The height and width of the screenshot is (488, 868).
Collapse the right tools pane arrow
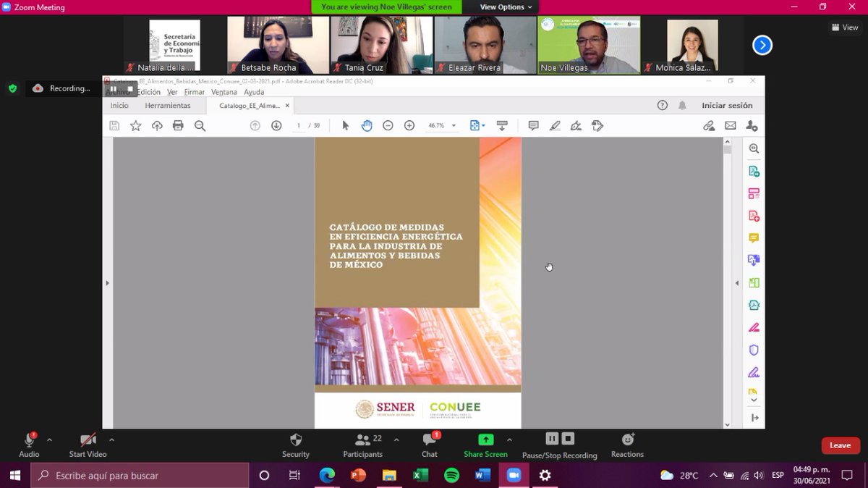click(x=737, y=283)
